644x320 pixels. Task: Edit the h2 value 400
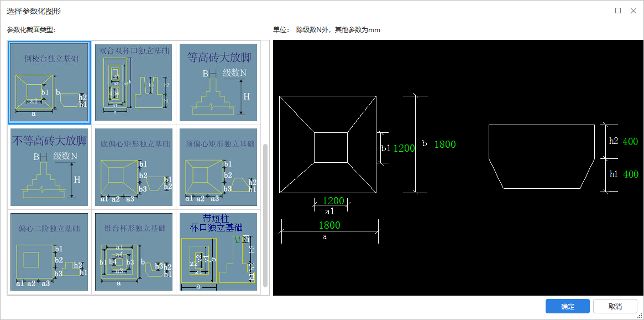point(630,142)
